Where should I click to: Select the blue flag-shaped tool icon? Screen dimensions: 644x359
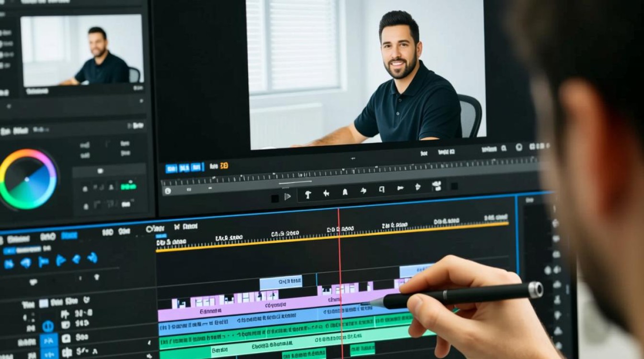[x=44, y=261]
